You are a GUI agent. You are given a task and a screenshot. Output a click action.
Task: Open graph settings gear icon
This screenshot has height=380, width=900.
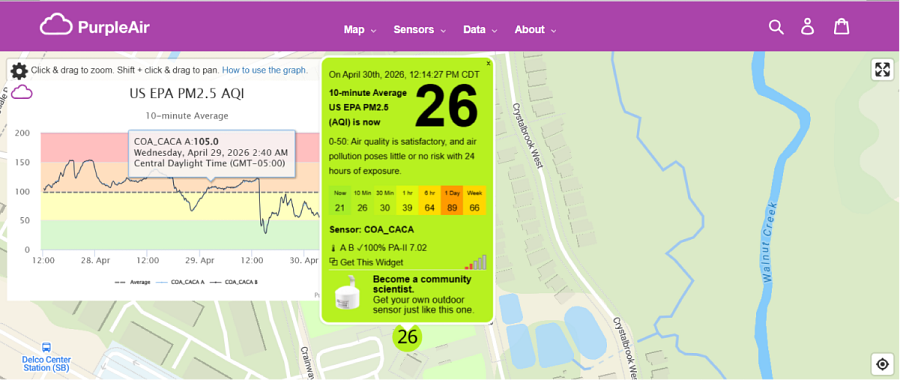point(19,71)
